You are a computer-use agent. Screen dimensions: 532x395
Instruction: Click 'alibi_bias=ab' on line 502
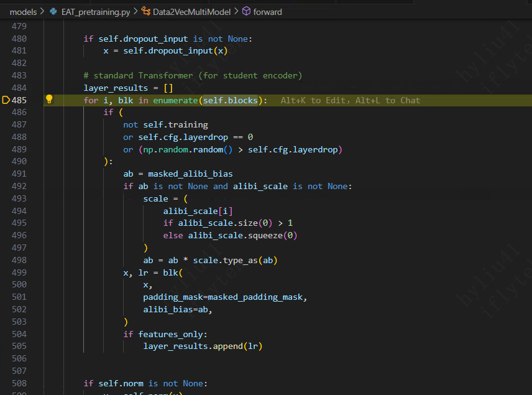pos(175,309)
